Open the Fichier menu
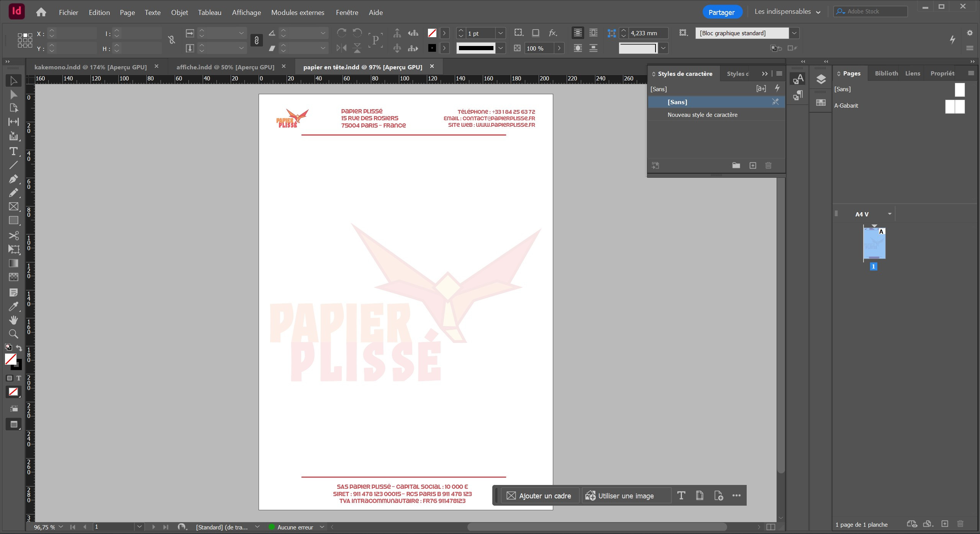The image size is (980, 534). (x=69, y=12)
